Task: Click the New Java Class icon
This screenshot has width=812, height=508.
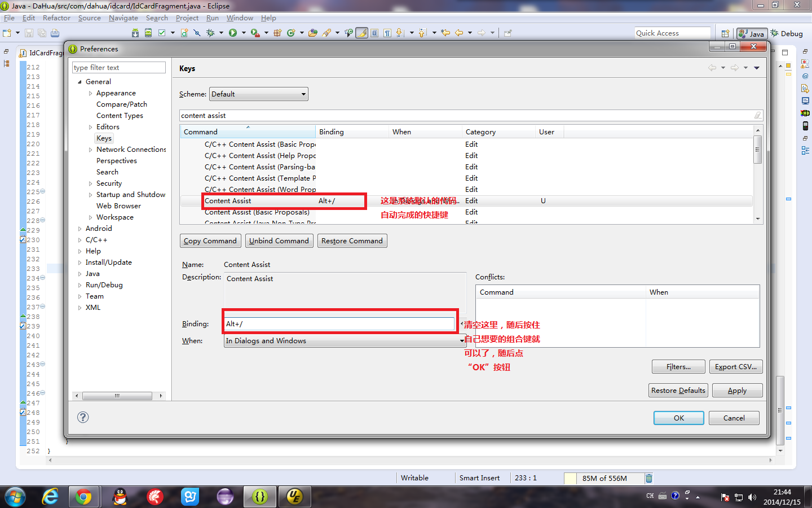Action: pos(291,33)
